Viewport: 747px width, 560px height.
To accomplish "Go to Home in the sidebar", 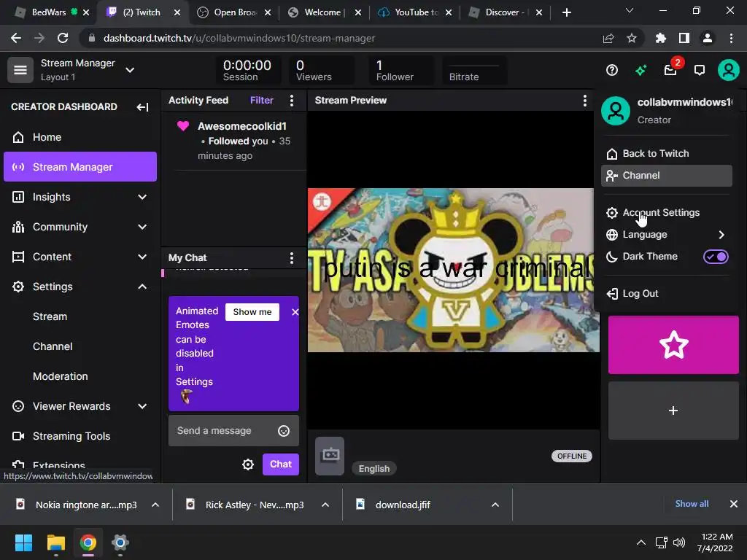I will [80, 137].
